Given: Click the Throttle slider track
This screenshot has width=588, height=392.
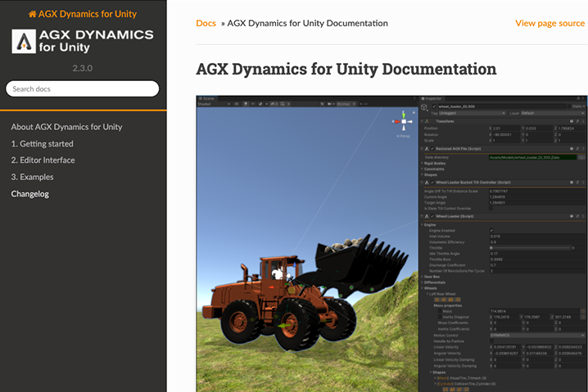Looking at the screenshot, I should (x=530, y=248).
